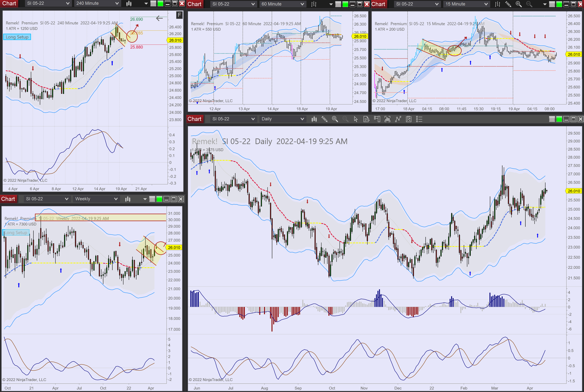The height and width of the screenshot is (392, 584).
Task: Toggle green link square on Weekly chart
Action: (x=159, y=199)
